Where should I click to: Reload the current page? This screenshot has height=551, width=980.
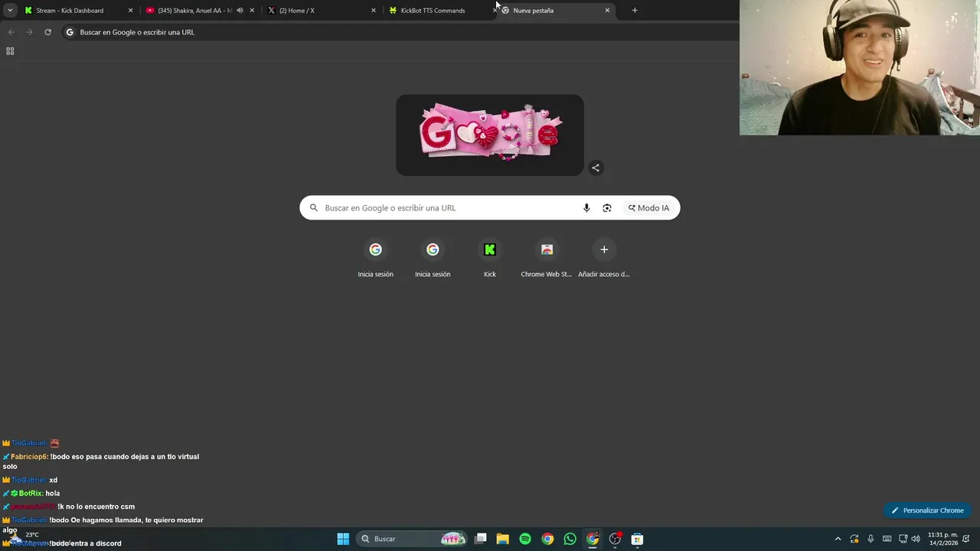point(47,32)
